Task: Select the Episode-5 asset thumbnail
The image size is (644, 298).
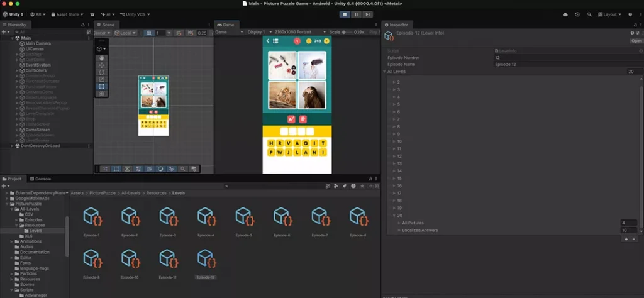Action: 243,216
